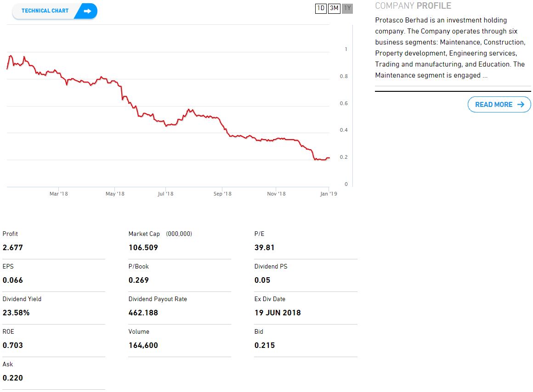Click the Read More text
This screenshot has width=533, height=392.
click(x=493, y=105)
